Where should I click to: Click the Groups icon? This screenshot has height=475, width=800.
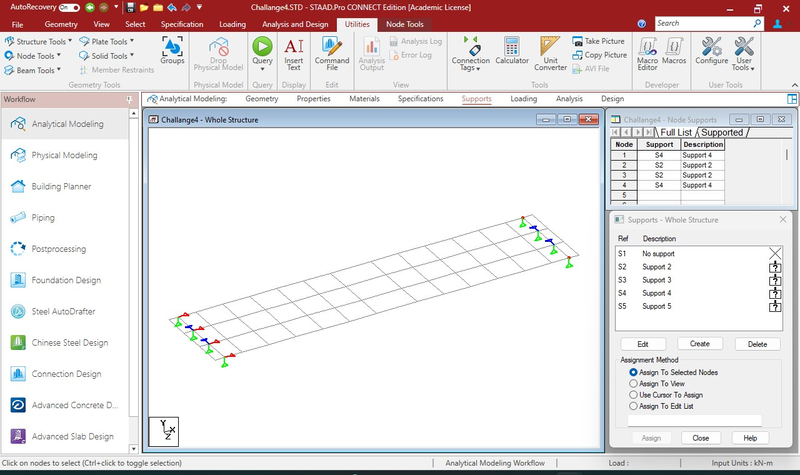(172, 51)
